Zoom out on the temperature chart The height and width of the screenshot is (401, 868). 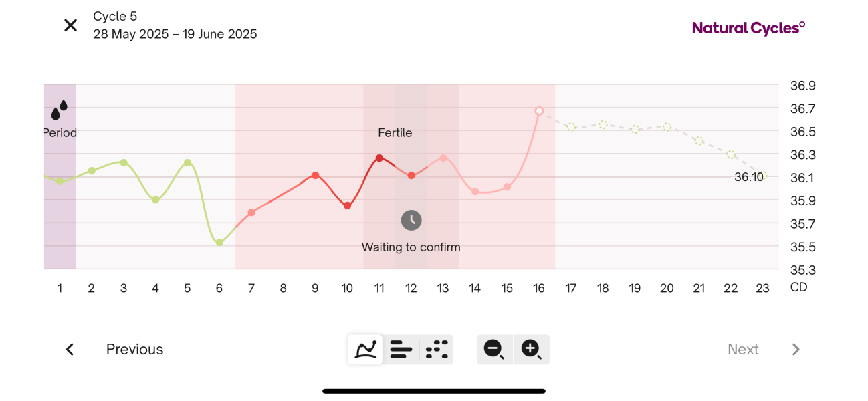click(x=494, y=349)
